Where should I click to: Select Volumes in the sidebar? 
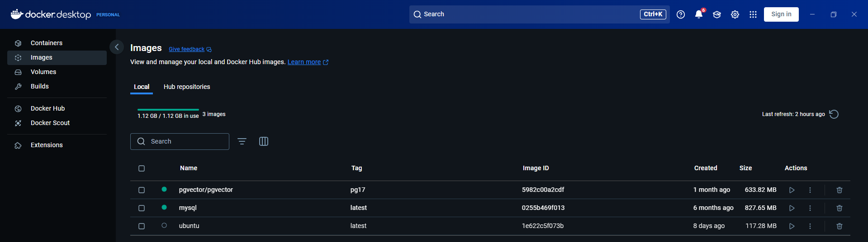[x=57, y=72]
